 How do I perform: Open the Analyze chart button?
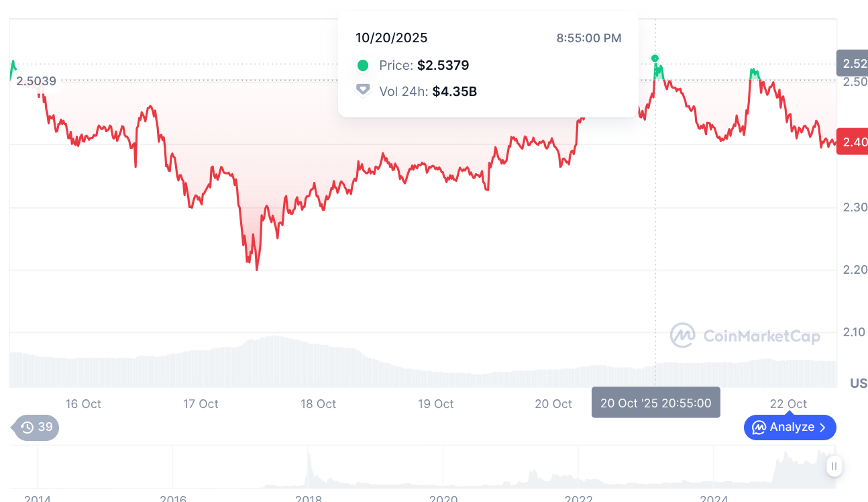790,428
